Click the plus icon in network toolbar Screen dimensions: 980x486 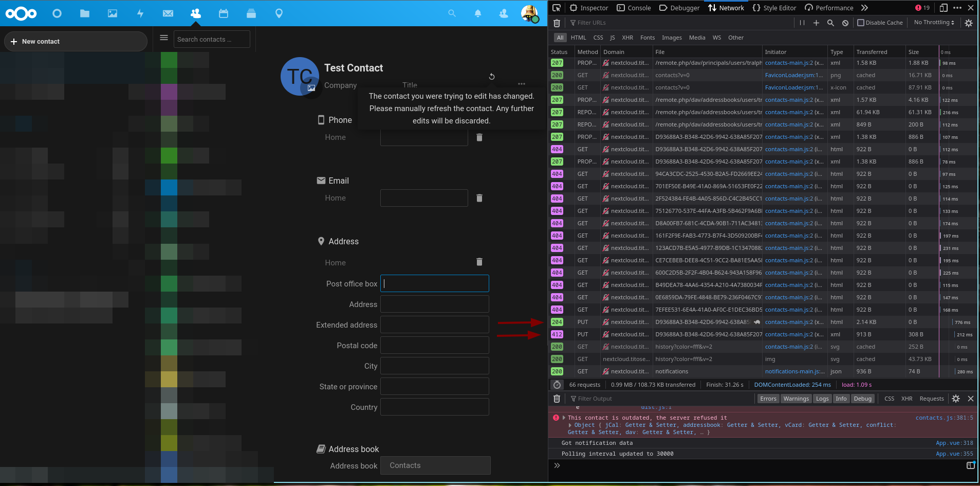pos(816,23)
